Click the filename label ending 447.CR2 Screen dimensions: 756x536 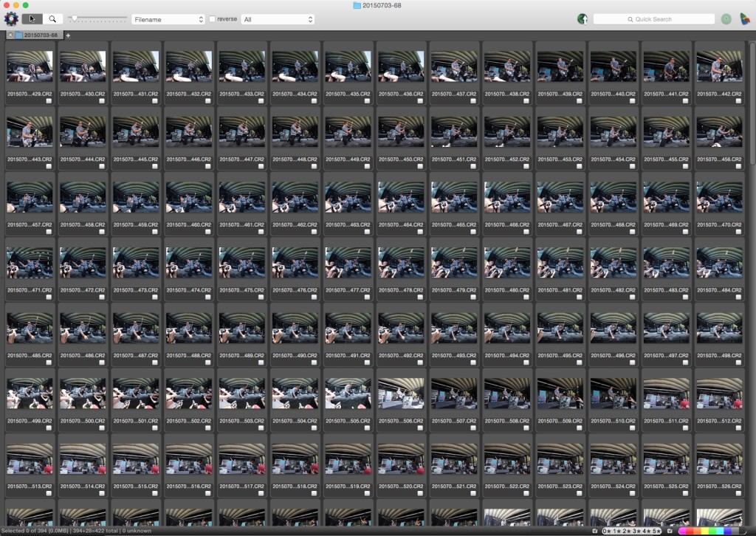(242, 159)
